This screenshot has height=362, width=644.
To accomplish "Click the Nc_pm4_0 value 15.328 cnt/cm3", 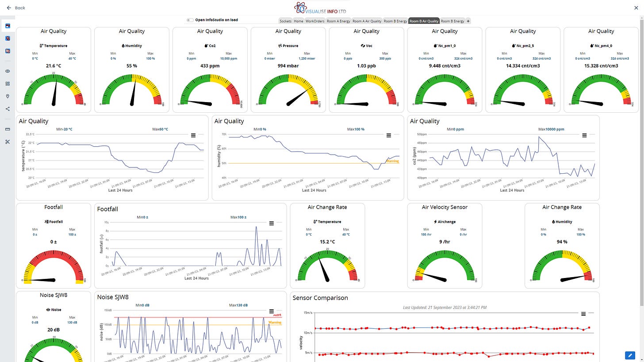I will point(601,66).
